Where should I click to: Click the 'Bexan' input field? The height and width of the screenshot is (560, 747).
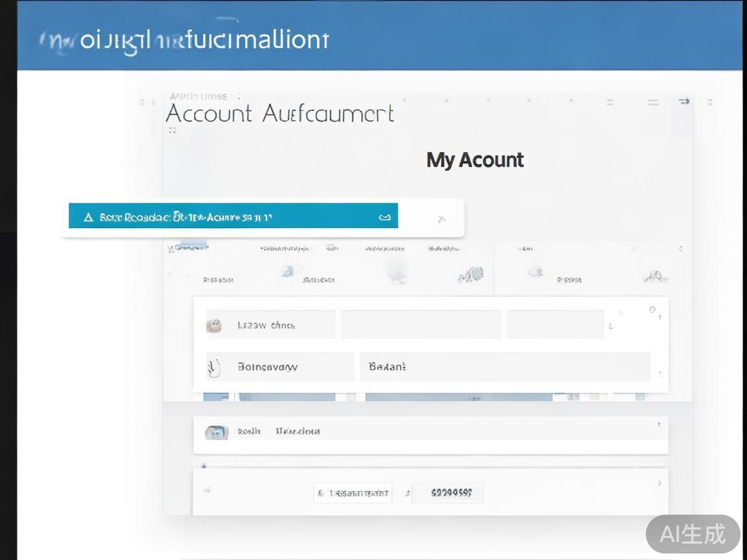(504, 367)
